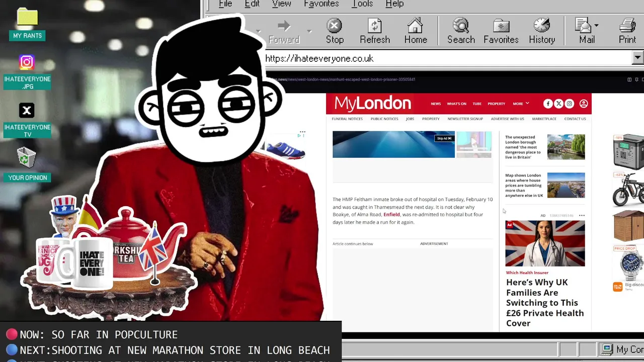Image resolution: width=644 pixels, height=362 pixels.
Task: Open the YOUR OPINION recycle bin icon
Action: 27,164
